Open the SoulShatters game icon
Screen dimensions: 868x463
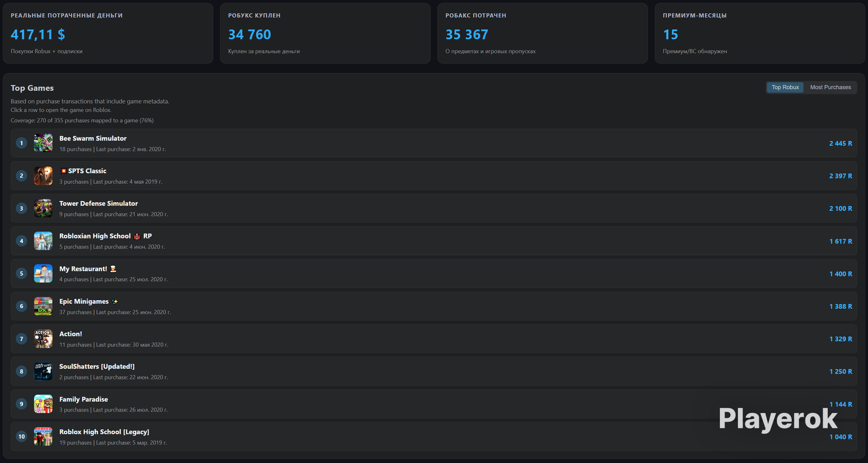tap(43, 371)
